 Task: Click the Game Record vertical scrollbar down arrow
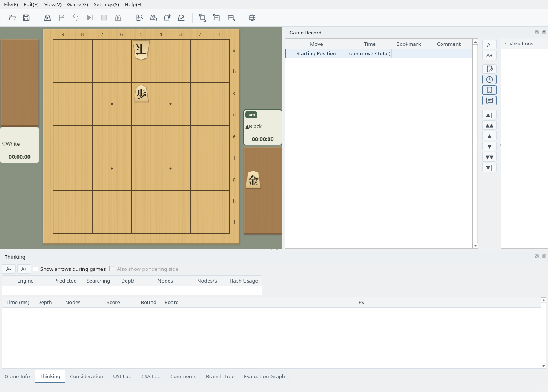click(x=475, y=246)
